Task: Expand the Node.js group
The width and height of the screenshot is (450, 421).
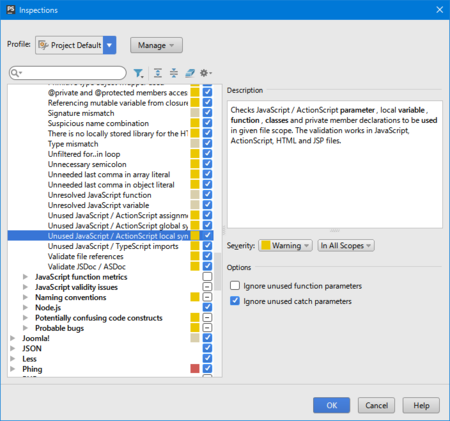Action: tap(25, 307)
